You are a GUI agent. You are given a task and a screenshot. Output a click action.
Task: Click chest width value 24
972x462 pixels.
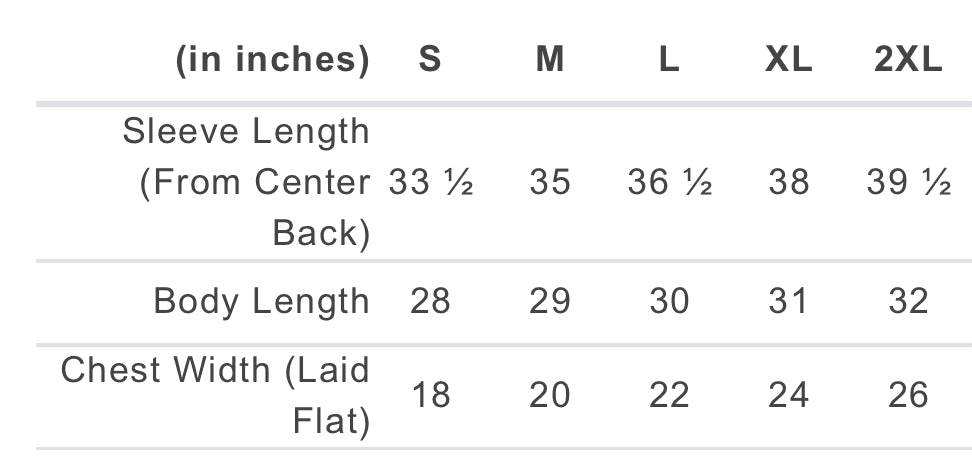[788, 396]
